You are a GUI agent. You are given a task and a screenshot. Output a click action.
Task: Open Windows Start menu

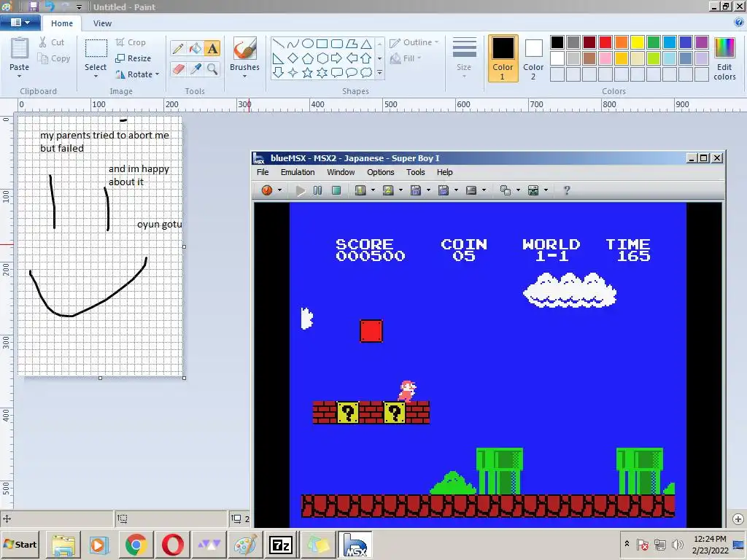pyautogui.click(x=20, y=544)
